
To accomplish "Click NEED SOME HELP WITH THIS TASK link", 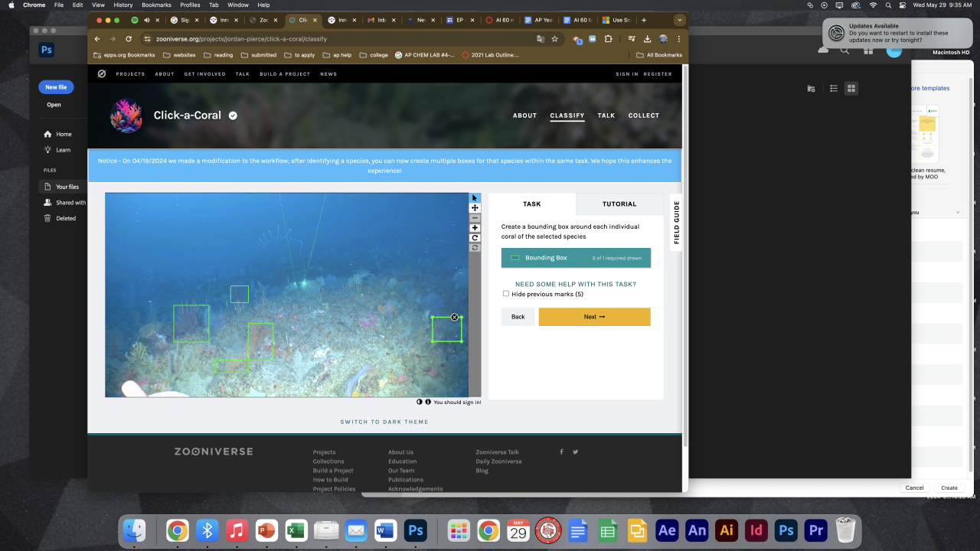I will tap(576, 284).
